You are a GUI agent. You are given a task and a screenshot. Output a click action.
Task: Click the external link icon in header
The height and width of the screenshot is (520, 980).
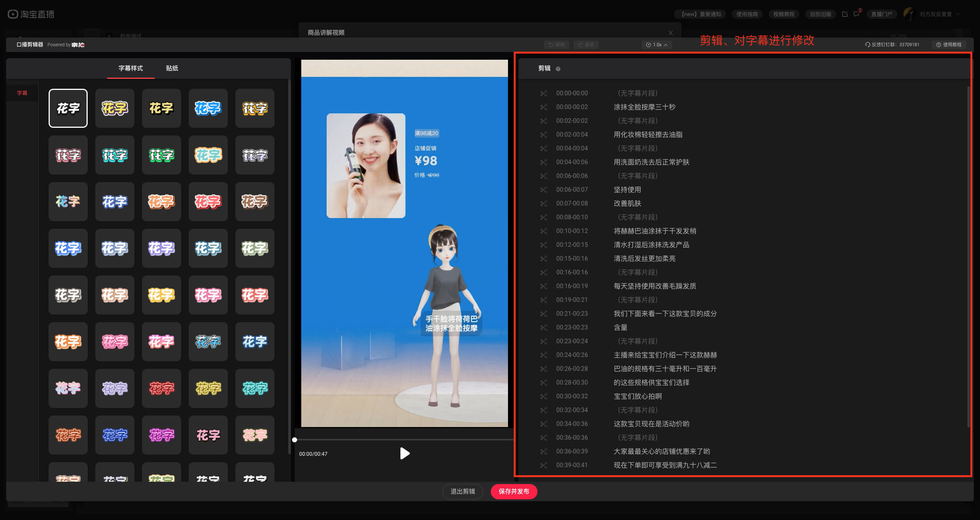coord(845,14)
